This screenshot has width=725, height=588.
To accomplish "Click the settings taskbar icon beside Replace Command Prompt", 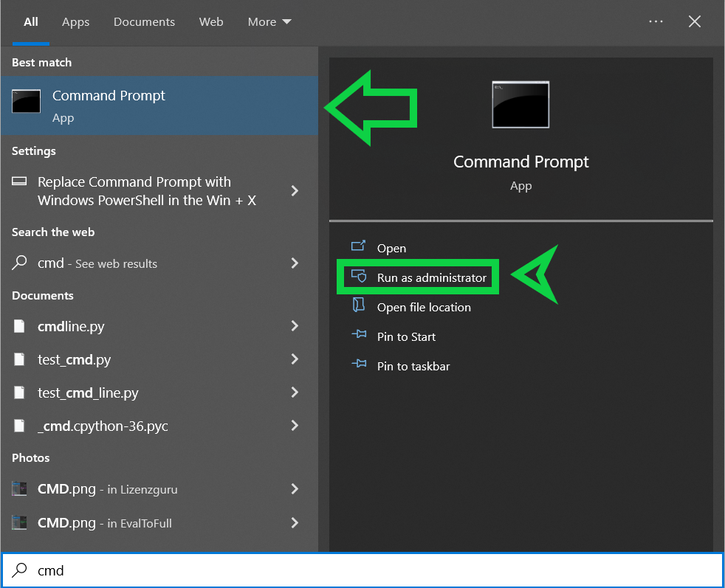I will [x=19, y=181].
